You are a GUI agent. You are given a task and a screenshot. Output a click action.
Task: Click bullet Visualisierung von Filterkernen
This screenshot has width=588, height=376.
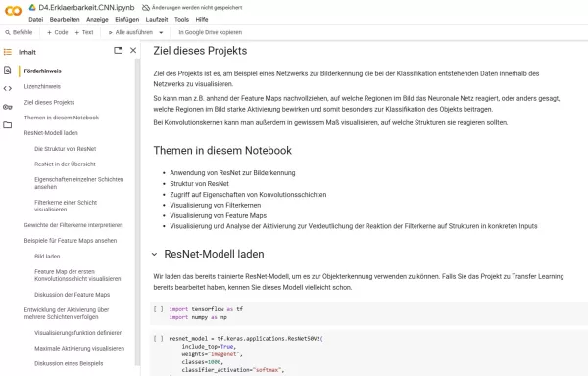pyautogui.click(x=216, y=206)
